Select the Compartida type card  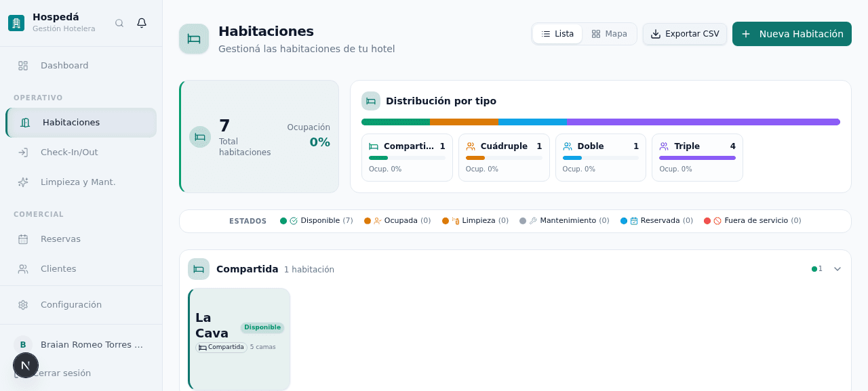tap(407, 157)
